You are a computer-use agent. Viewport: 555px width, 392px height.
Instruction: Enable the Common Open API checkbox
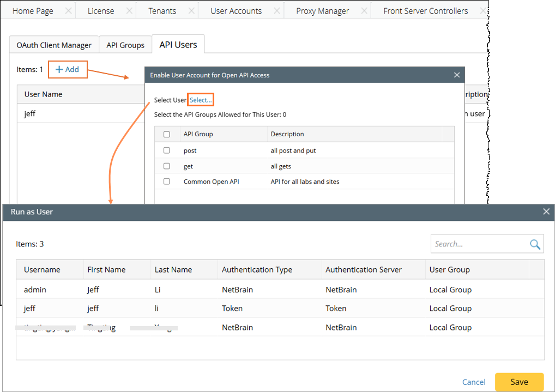point(167,182)
